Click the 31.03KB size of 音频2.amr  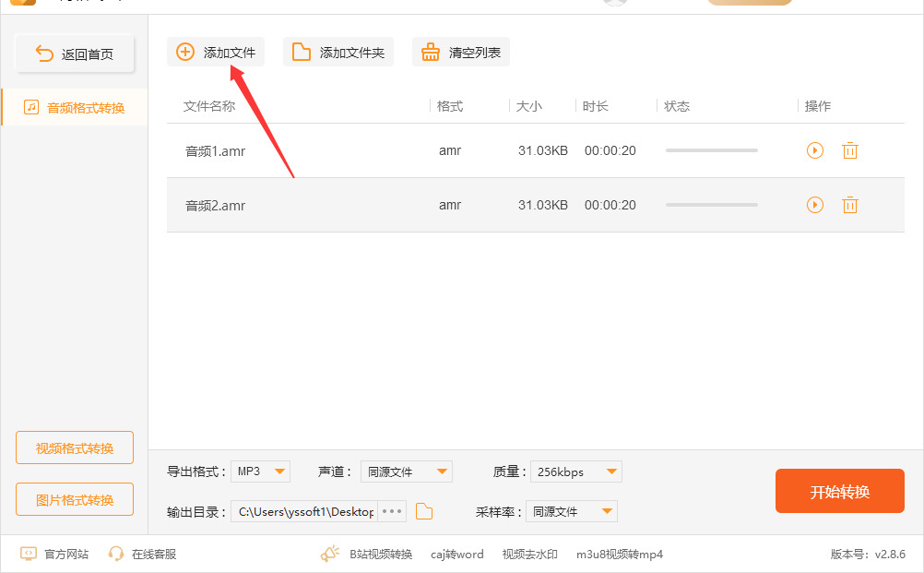pos(543,205)
